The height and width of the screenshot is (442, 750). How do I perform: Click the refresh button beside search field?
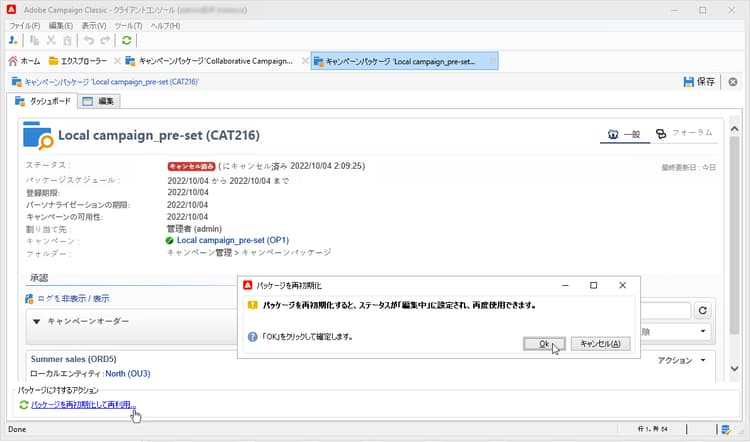coord(702,311)
